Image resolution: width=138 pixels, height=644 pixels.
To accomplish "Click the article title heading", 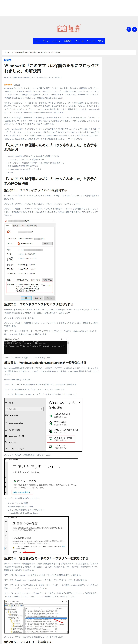I will pos(52,68).
